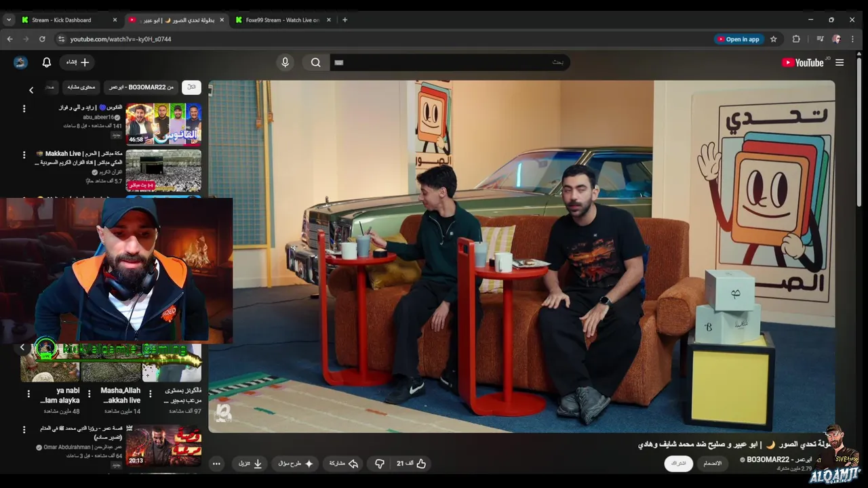Share the video via مشاركة button
This screenshot has height=488, width=868.
point(344,464)
